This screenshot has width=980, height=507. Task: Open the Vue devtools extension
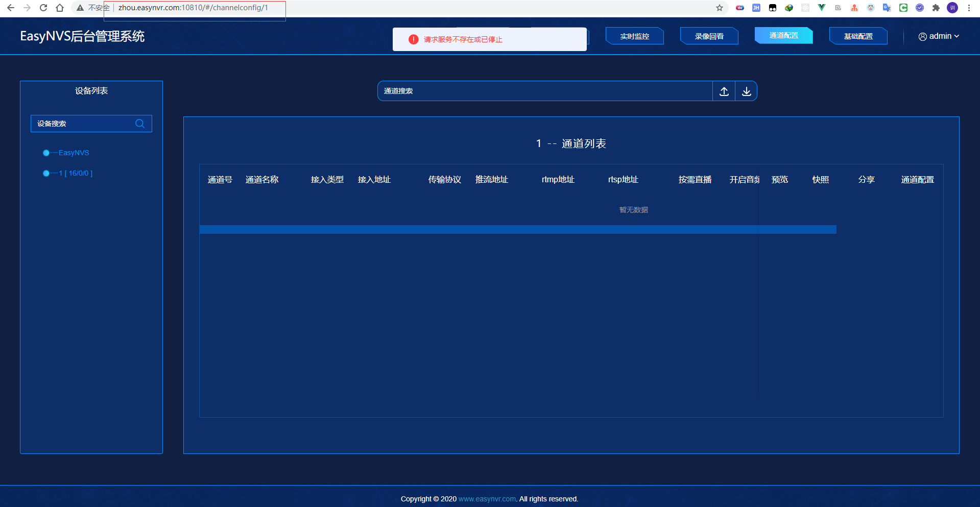[822, 8]
